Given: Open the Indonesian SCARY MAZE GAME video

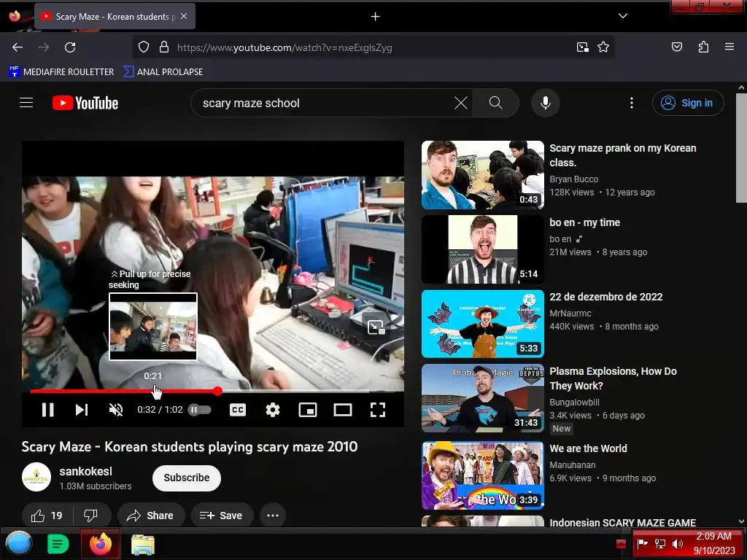Looking at the screenshot, I should [x=622, y=522].
